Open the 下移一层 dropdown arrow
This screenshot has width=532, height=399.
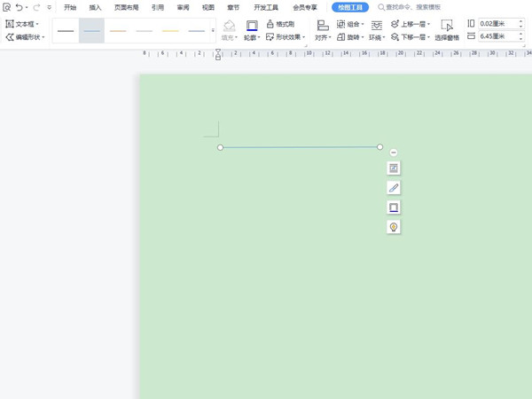(428, 37)
